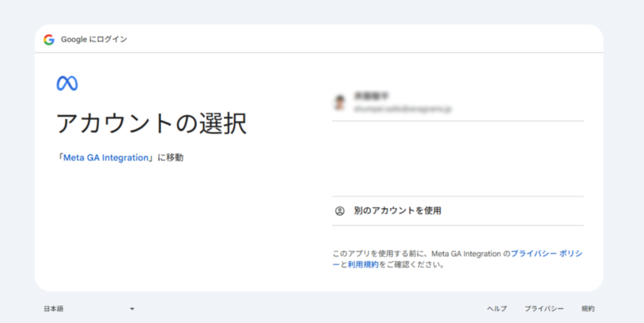Open the 利用規約 terms link
This screenshot has width=644, height=323.
[x=363, y=265]
